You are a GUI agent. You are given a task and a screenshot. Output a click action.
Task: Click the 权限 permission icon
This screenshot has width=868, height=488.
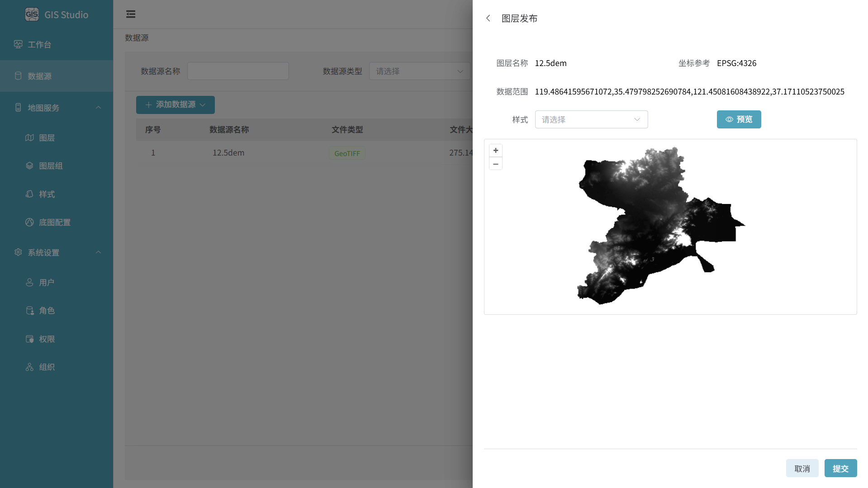coord(29,339)
